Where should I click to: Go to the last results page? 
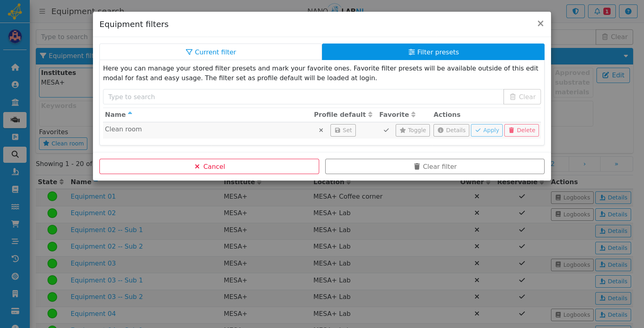pos(616,164)
